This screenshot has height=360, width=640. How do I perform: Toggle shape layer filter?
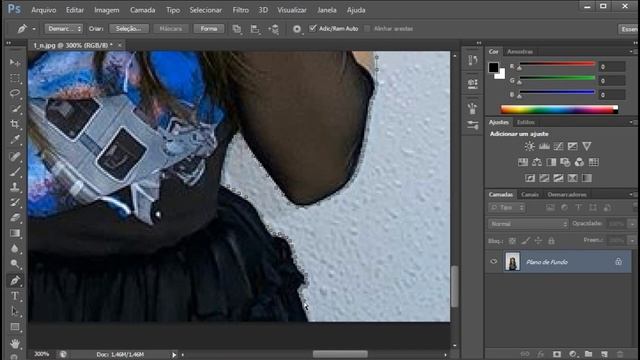[x=593, y=208]
